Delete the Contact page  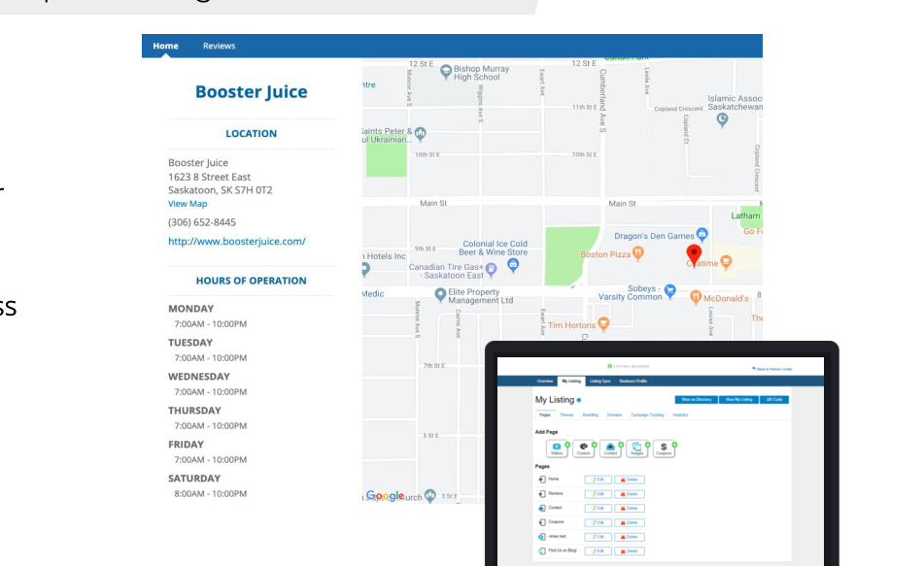[630, 508]
